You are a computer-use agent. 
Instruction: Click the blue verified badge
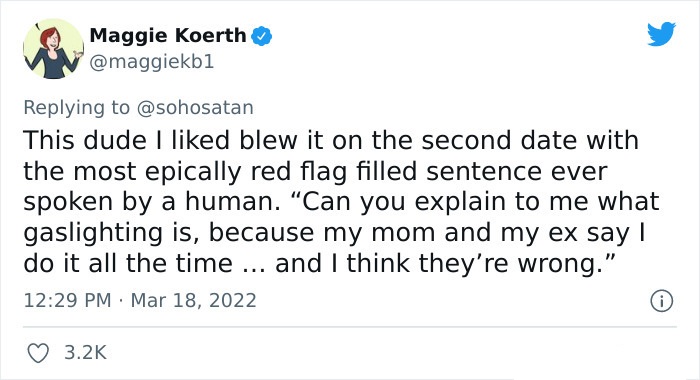click(262, 36)
